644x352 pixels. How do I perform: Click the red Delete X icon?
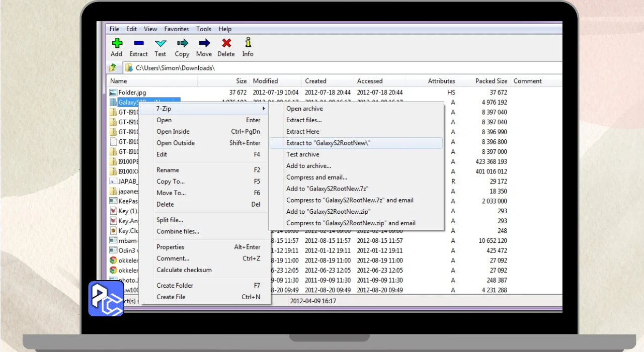tap(226, 43)
